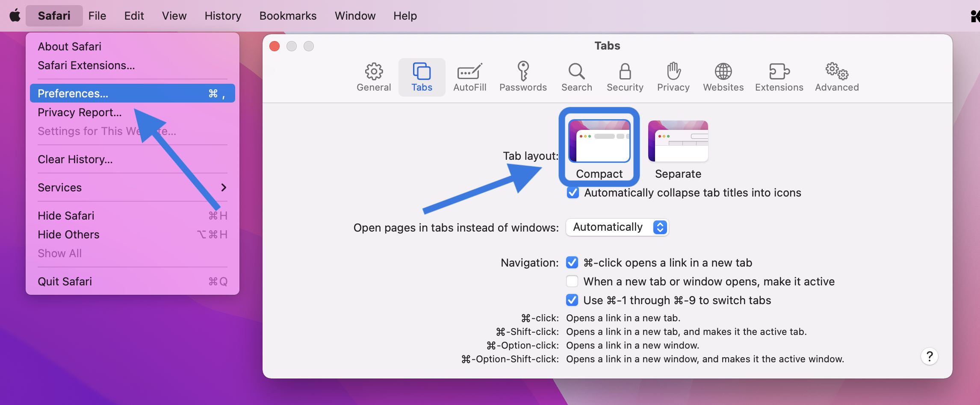The width and height of the screenshot is (980, 405).
Task: Disable ⌘-click opens a link in new tab
Action: coord(572,262)
